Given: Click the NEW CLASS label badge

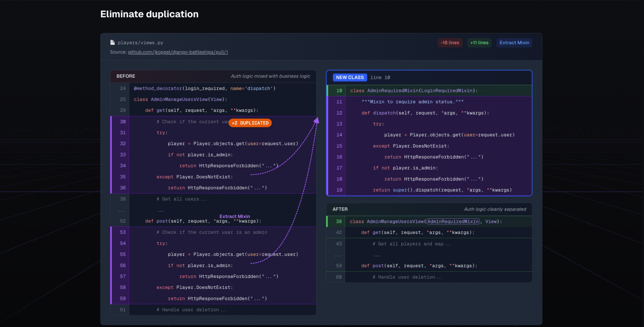Looking at the screenshot, I should pos(350,78).
